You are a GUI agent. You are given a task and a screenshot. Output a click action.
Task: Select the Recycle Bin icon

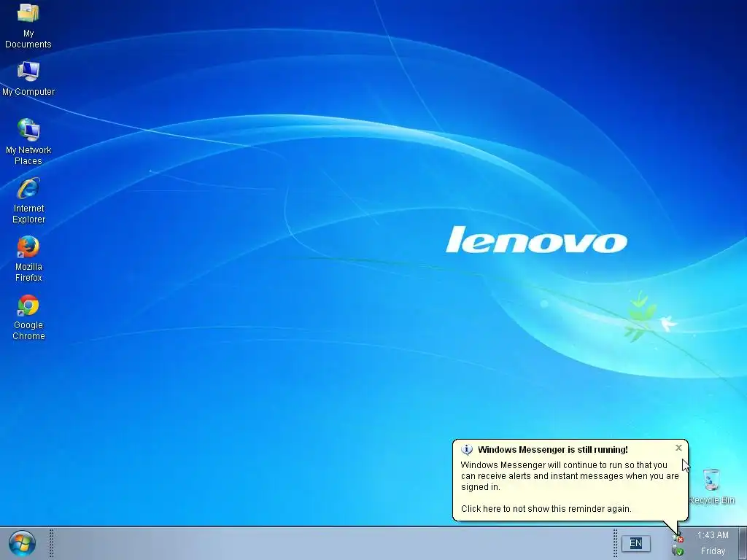[x=711, y=486]
